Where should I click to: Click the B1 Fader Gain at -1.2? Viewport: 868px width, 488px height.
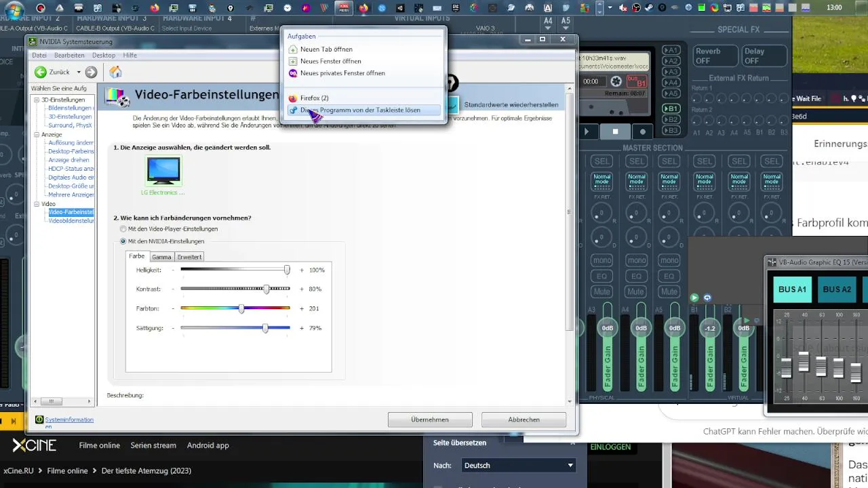[710, 328]
